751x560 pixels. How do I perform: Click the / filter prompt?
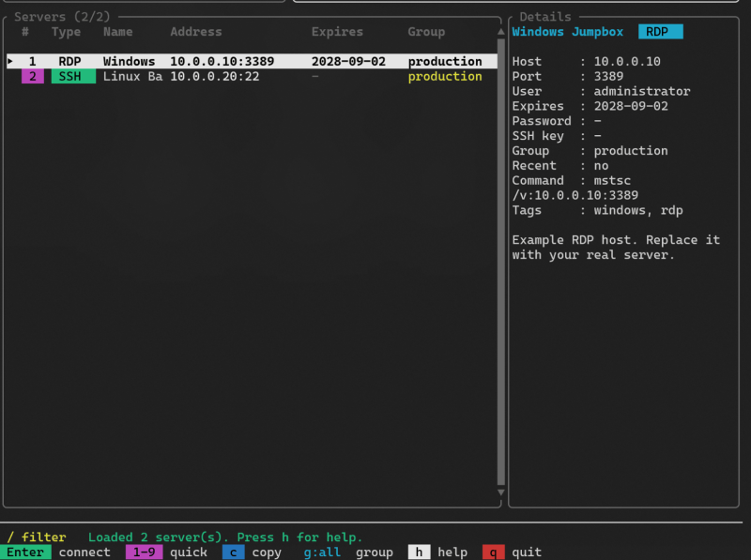(37, 537)
